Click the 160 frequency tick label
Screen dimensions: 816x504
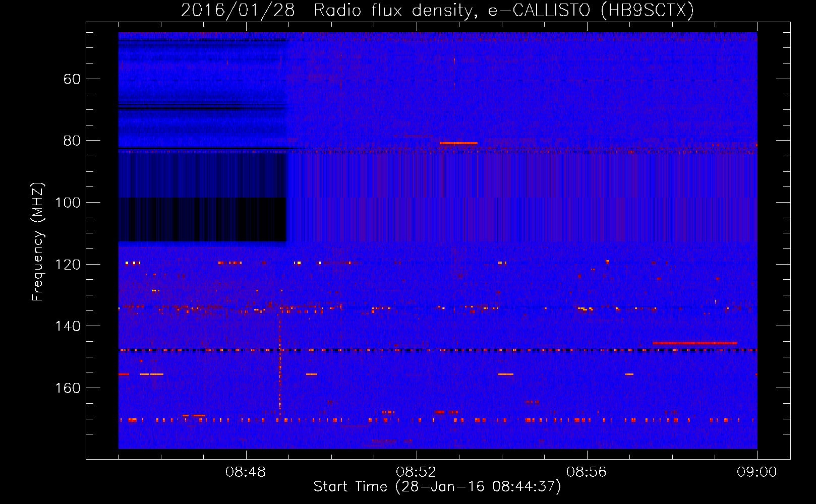[x=68, y=388]
